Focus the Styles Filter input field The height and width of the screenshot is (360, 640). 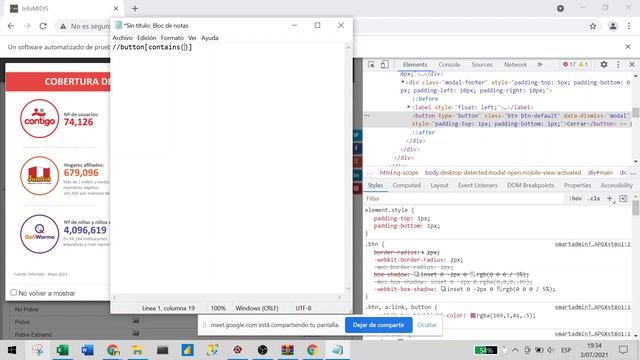point(463,198)
